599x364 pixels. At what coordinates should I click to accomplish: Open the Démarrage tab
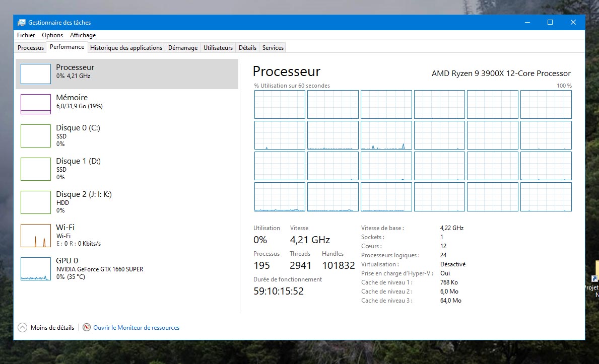(182, 48)
